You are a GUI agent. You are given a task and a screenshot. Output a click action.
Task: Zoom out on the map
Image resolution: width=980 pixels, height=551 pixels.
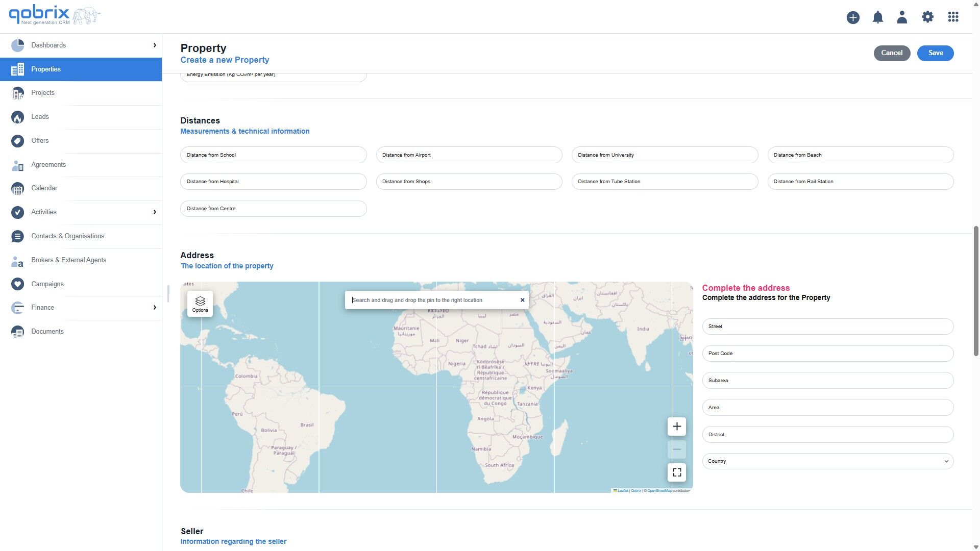pos(676,449)
